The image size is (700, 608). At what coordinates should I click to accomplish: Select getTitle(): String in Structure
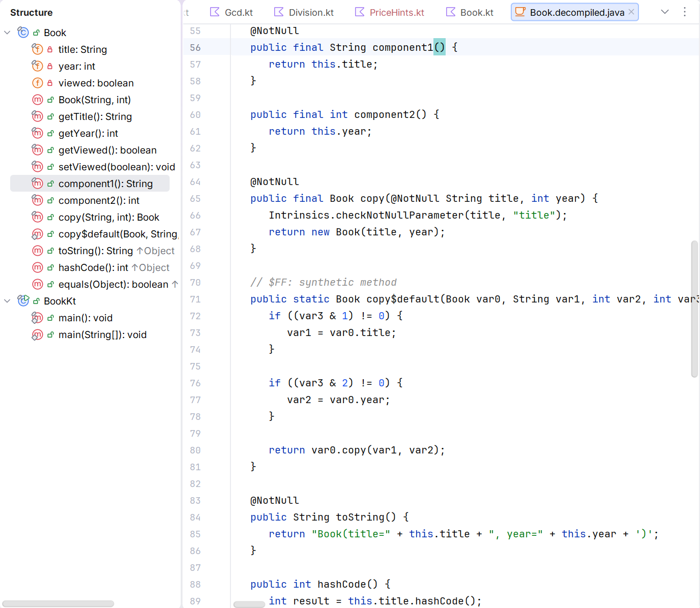[95, 116]
